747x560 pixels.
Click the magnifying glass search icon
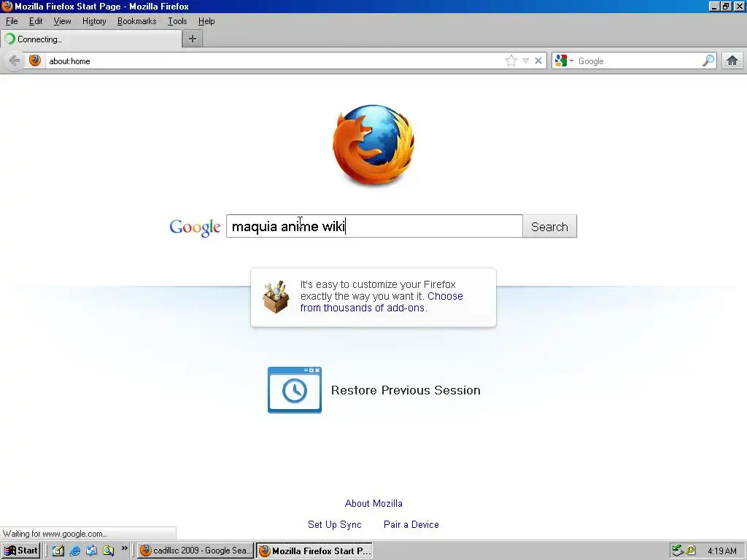(708, 61)
